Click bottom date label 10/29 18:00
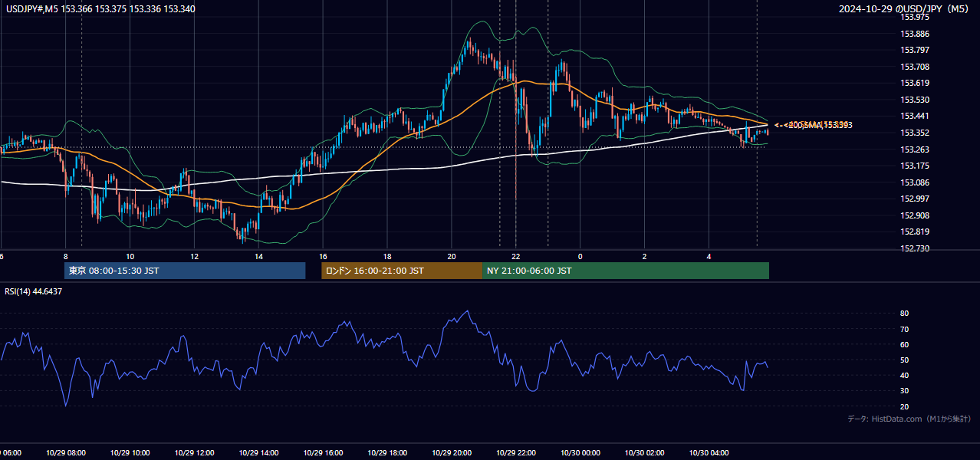The width and height of the screenshot is (980, 460). point(387,452)
